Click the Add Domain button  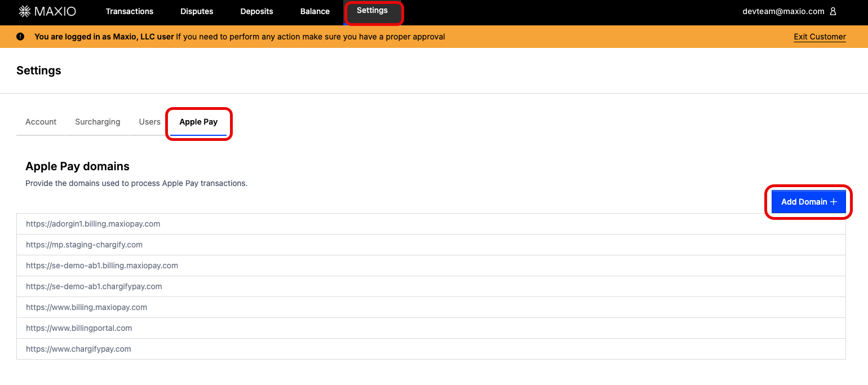809,202
